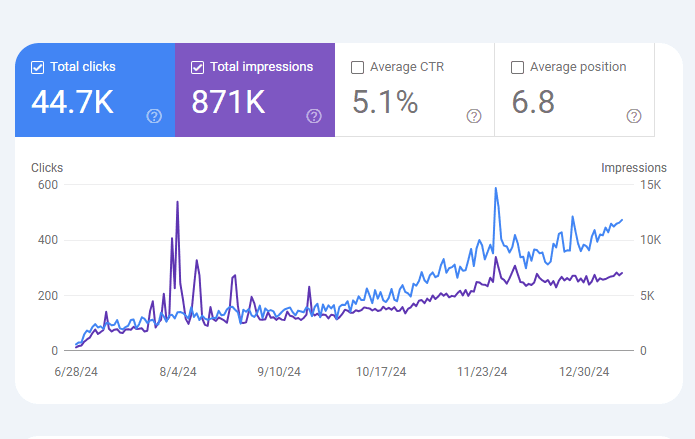Screen dimensions: 695x439
Task: Open help icon in Total clicks card
Action: pos(154,116)
